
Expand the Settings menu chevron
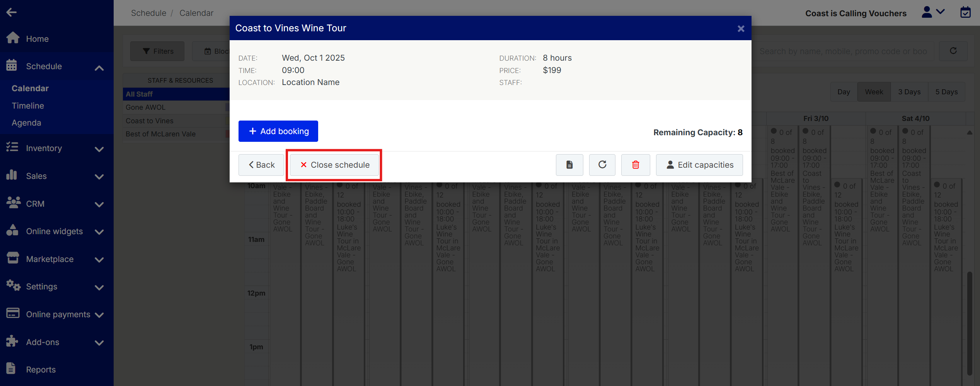[x=99, y=287]
